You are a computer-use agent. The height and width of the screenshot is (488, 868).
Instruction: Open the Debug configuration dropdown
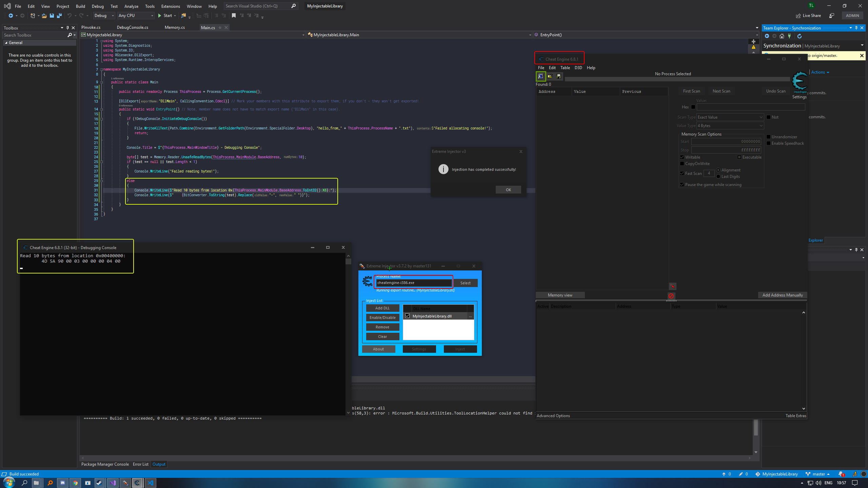[104, 16]
